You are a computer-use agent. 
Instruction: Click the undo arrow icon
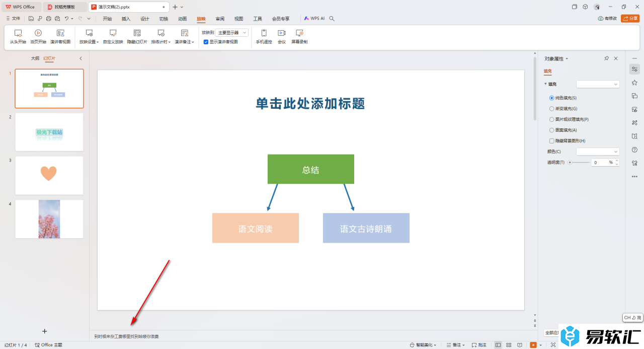click(x=66, y=19)
